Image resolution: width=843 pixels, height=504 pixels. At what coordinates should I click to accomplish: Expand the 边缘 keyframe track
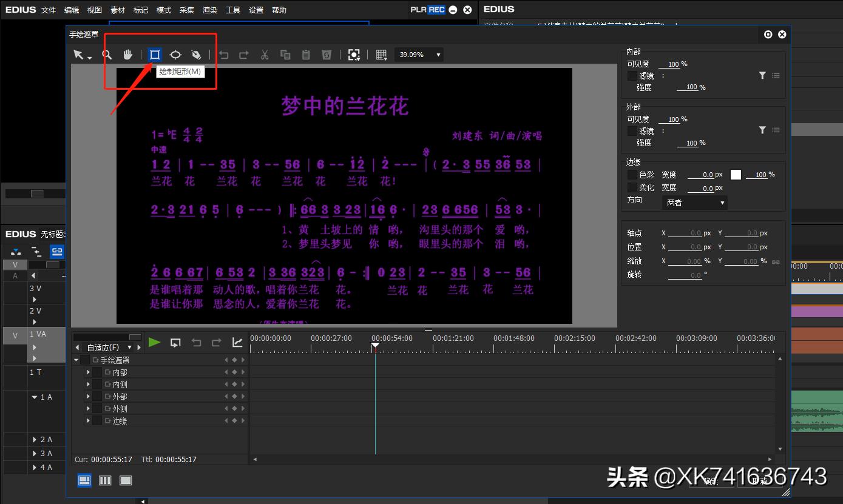click(88, 420)
